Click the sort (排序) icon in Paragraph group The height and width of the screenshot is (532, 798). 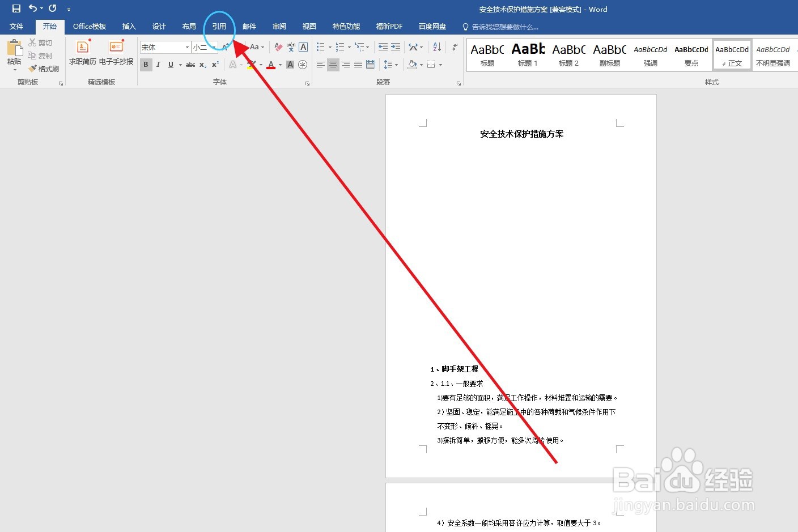(x=436, y=46)
